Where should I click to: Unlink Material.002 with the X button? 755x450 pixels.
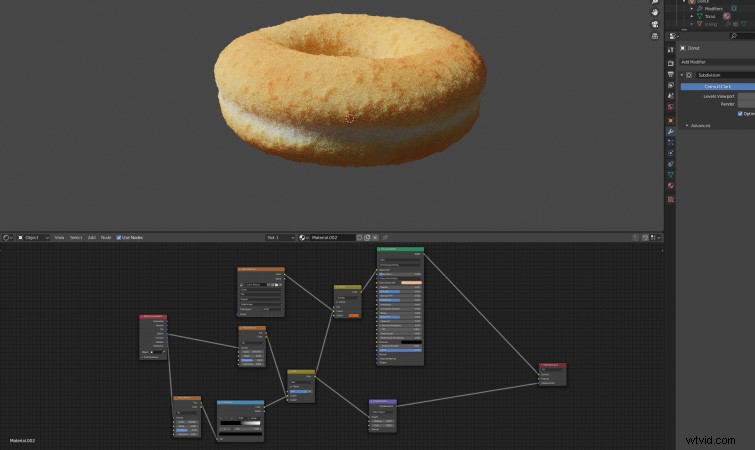pyautogui.click(x=375, y=237)
